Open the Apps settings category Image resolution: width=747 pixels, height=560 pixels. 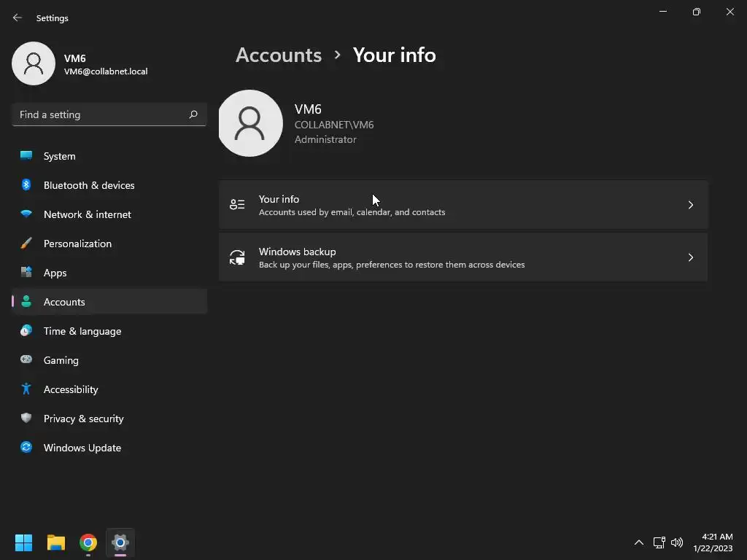[55, 273]
